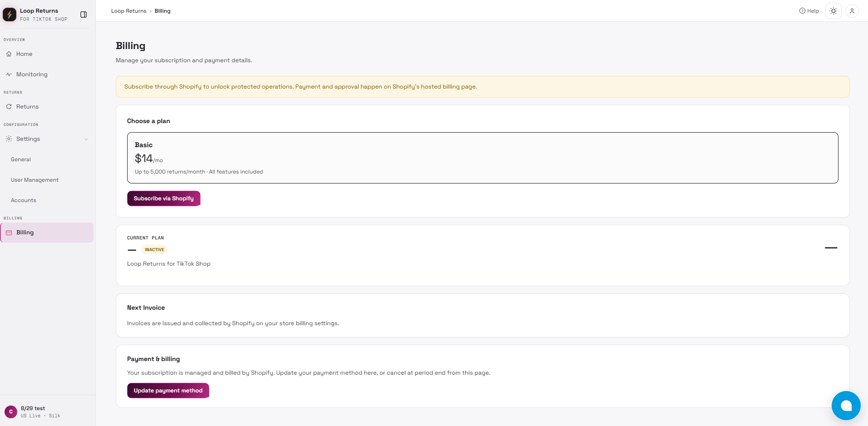868x426 pixels.
Task: Collapse the Settings chevron
Action: click(x=86, y=139)
